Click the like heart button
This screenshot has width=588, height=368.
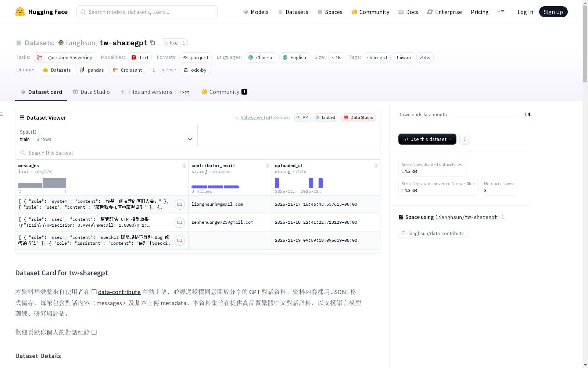click(171, 43)
